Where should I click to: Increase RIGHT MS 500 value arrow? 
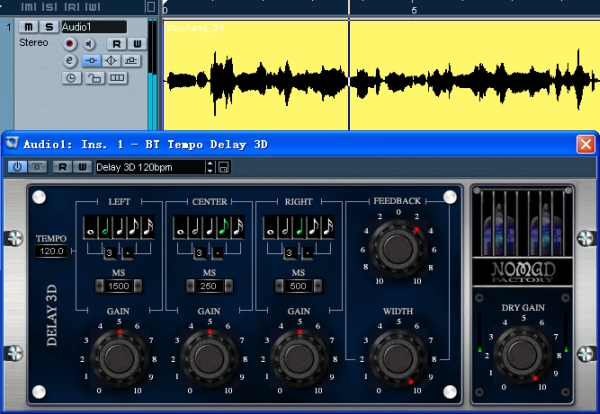tap(318, 286)
